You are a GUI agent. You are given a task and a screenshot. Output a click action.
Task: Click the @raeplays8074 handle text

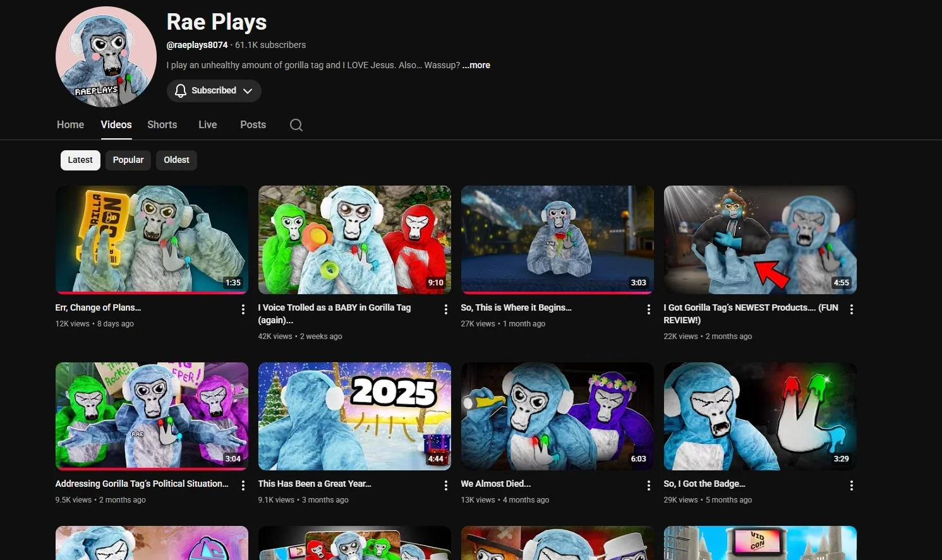coord(197,45)
